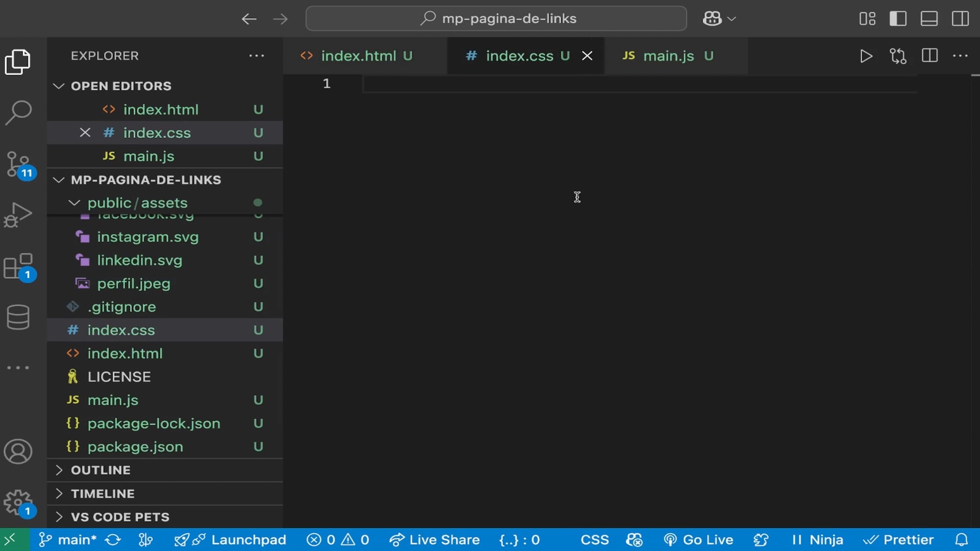The width and height of the screenshot is (980, 551).
Task: Switch to the main.js tab
Action: (668, 56)
